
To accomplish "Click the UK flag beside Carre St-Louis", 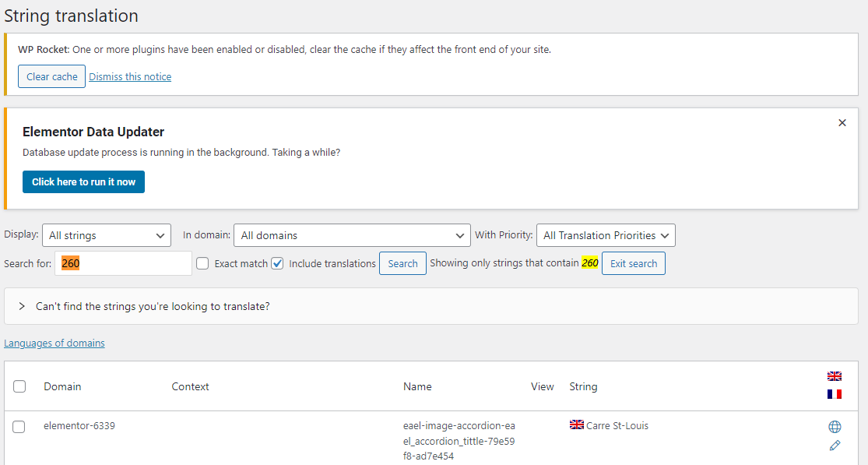I will coord(577,425).
